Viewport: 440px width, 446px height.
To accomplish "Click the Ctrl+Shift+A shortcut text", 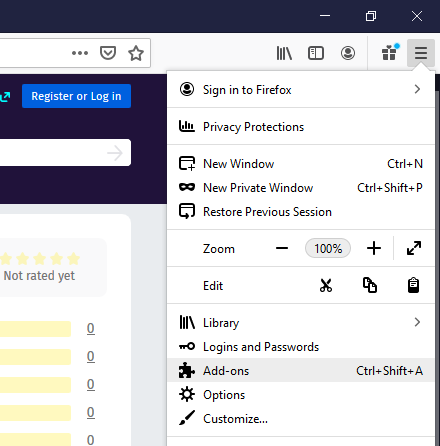I will (389, 371).
